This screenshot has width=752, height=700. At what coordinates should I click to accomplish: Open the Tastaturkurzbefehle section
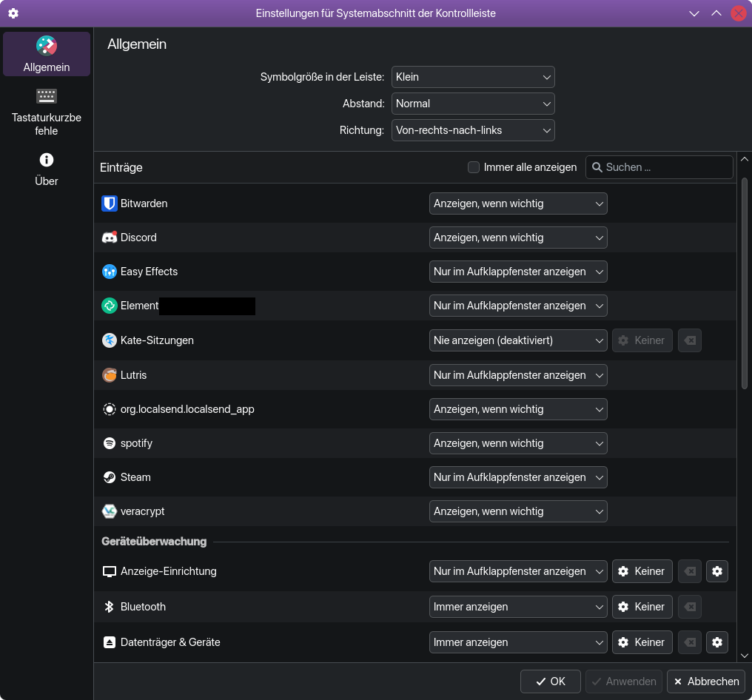[47, 111]
